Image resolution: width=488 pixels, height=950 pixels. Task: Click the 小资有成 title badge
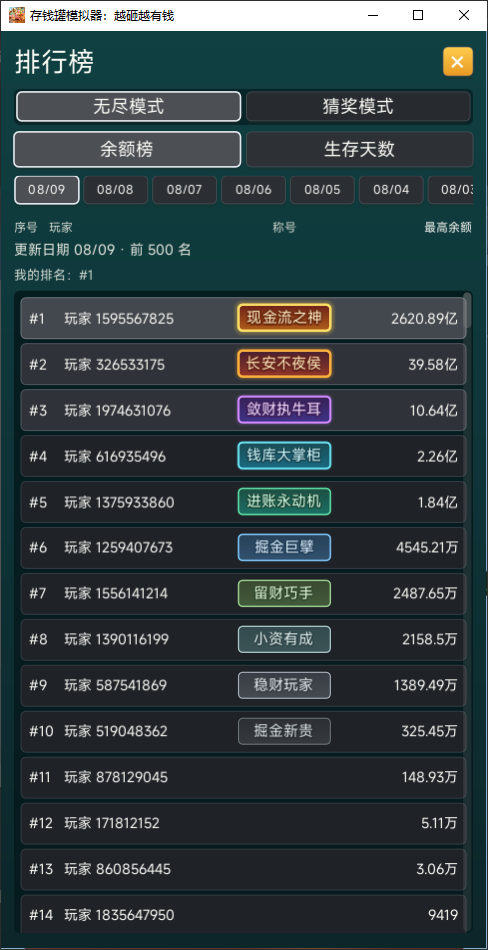point(284,640)
